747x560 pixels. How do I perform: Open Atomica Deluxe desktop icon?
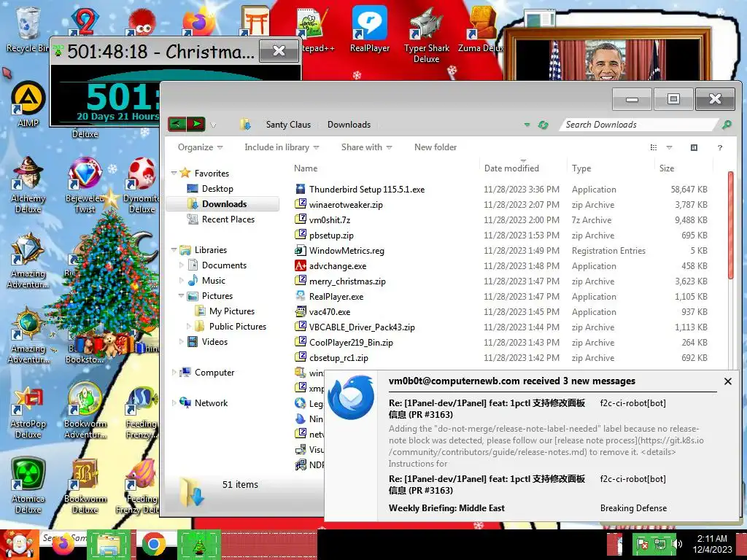[x=28, y=486]
